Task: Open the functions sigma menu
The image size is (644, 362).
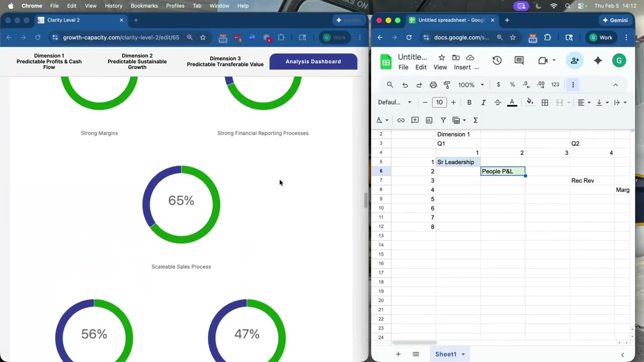Action: (x=475, y=120)
